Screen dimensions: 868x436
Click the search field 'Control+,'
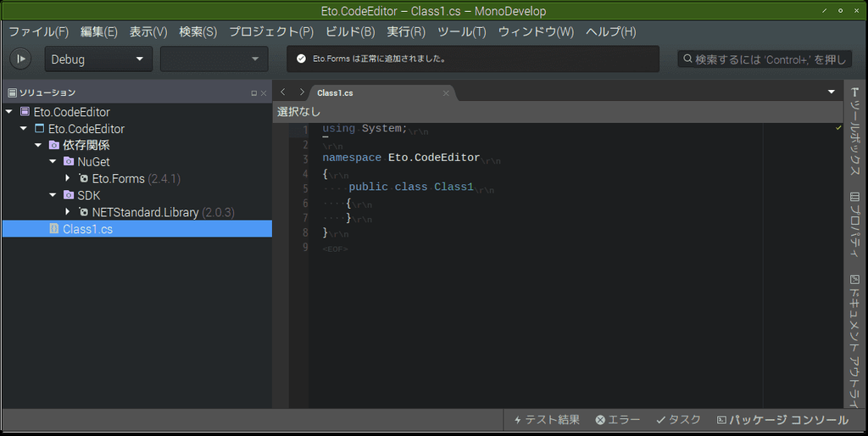point(765,59)
